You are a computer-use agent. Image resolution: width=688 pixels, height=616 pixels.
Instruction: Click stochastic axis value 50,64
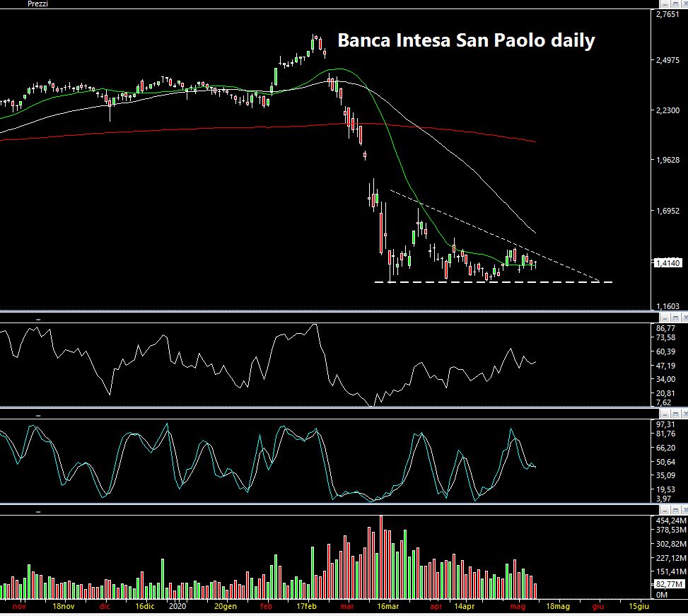665,462
